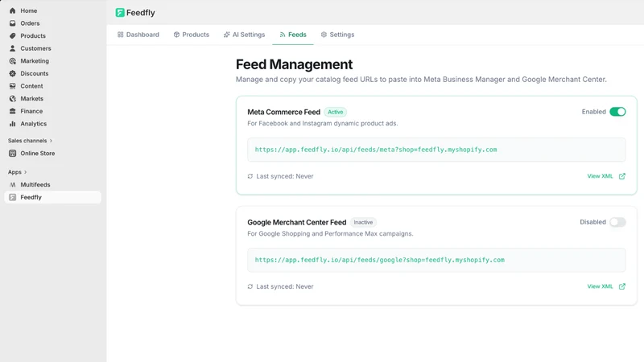Enable the Google Merchant Center Feed toggle
644x362 pixels.
pos(617,222)
